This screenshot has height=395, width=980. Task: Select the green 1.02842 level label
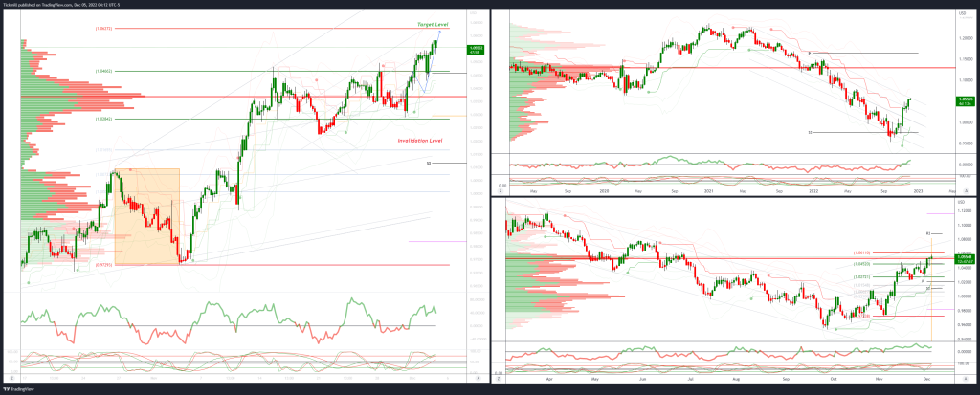105,119
